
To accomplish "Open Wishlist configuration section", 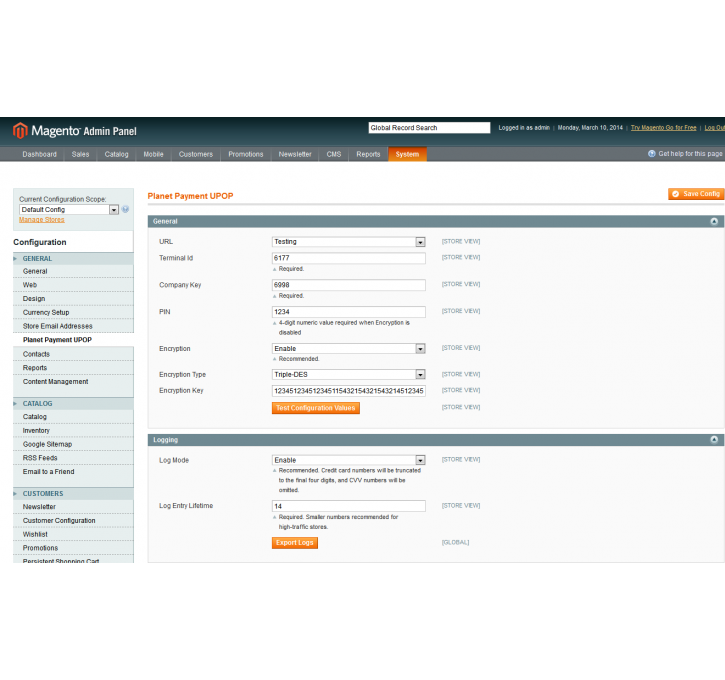I will pos(73,534).
